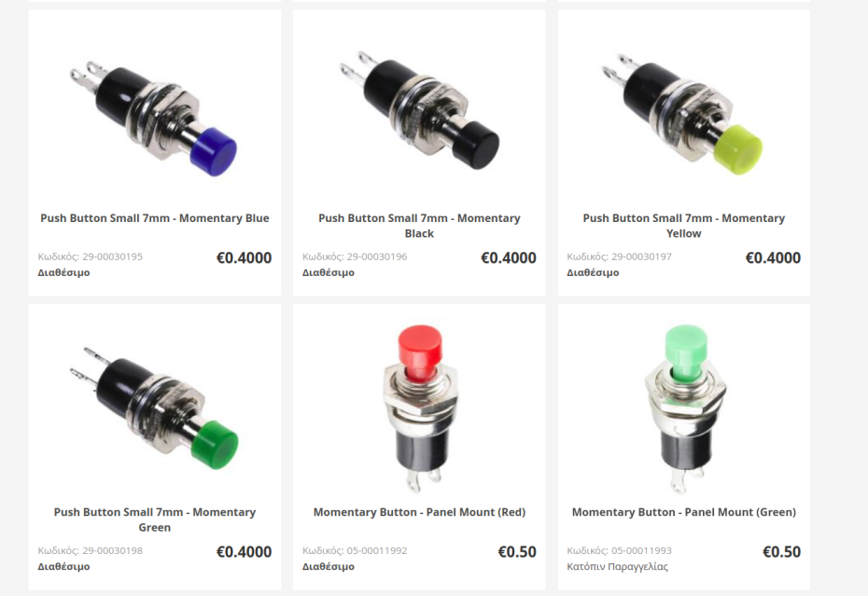868x596 pixels.
Task: Open the red panel mount button image
Action: coord(419,408)
